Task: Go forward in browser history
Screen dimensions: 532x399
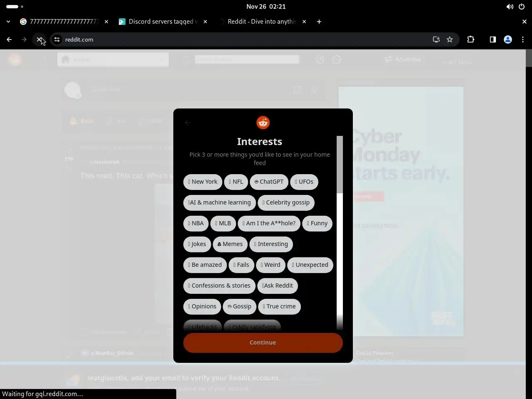Action: pyautogui.click(x=24, y=39)
